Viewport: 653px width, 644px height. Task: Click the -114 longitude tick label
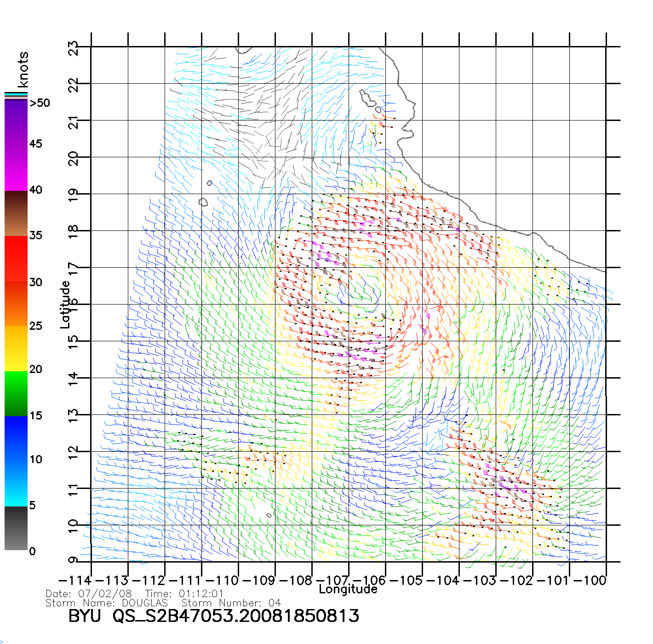(75, 581)
